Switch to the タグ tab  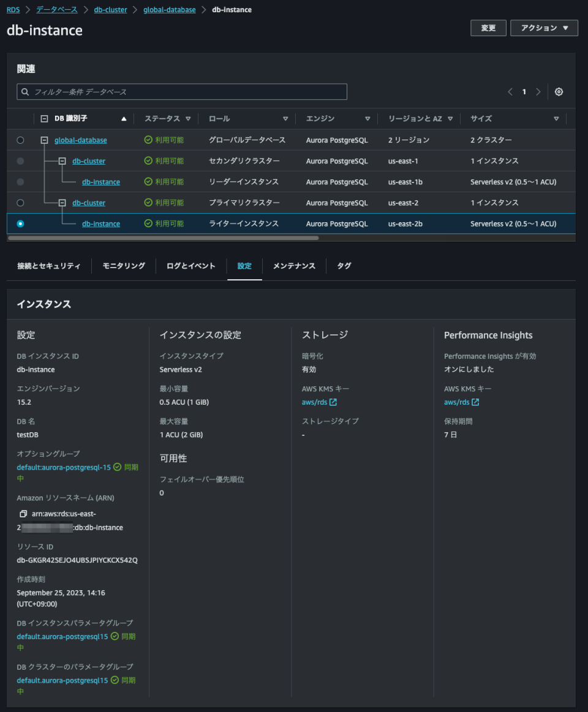coord(344,266)
